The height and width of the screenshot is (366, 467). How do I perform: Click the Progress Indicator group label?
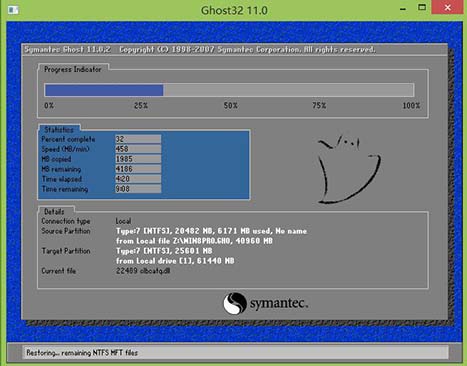pos(73,69)
